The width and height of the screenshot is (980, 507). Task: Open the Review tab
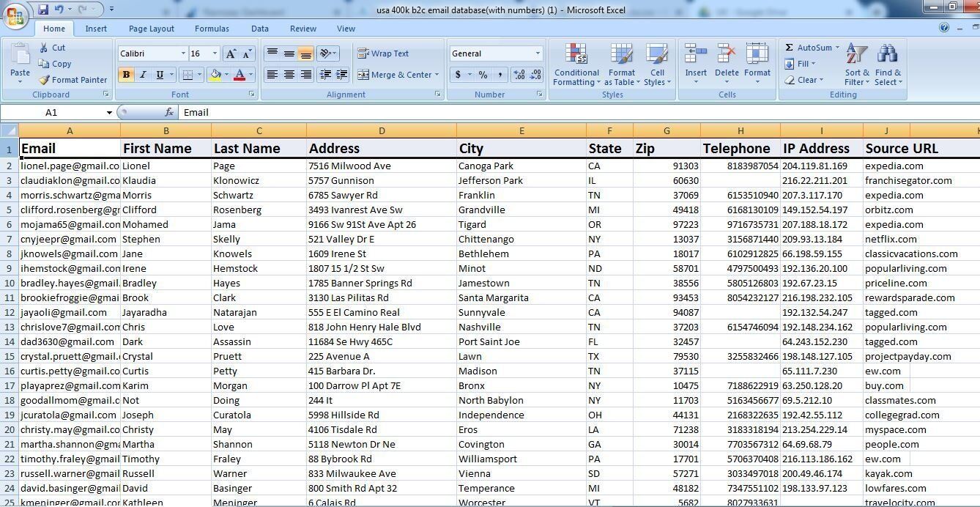tap(303, 29)
